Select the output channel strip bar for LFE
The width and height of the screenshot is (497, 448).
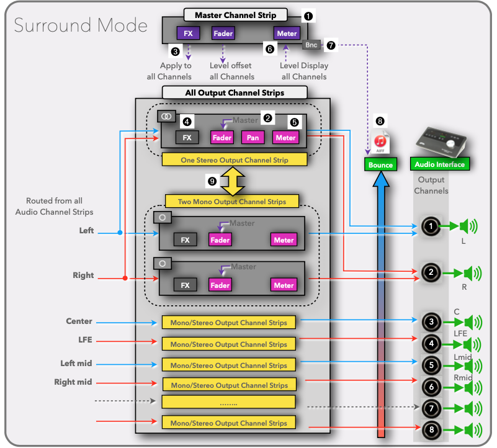(229, 344)
